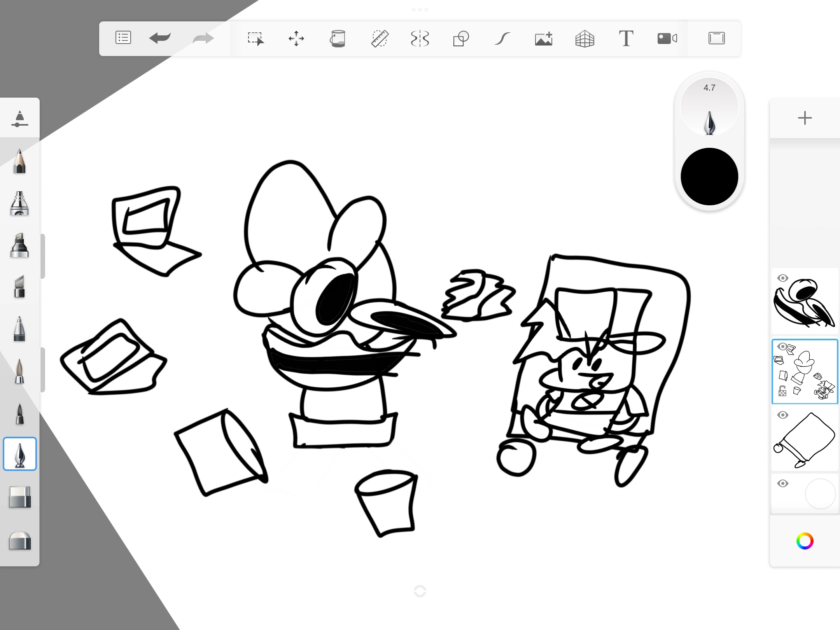This screenshot has width=840, height=630.
Task: Open the color wheel editor
Action: pyautogui.click(x=805, y=541)
